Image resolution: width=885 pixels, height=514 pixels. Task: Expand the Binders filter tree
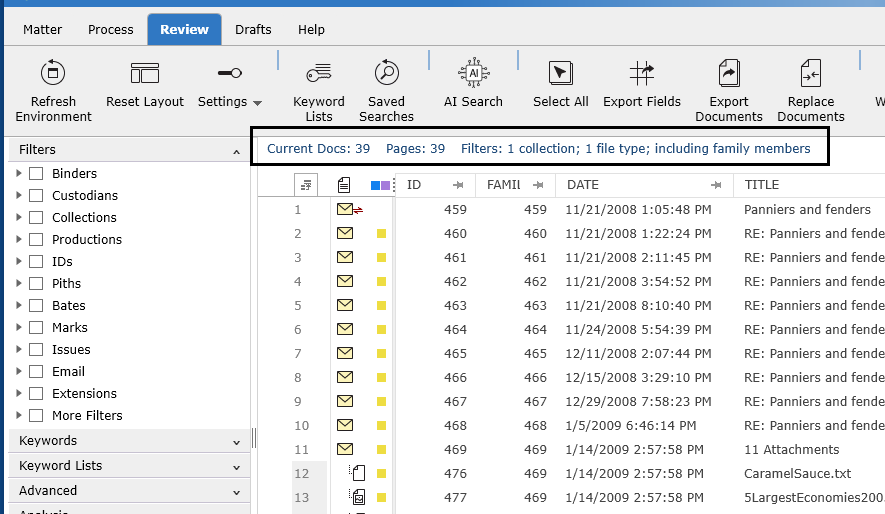(x=19, y=173)
